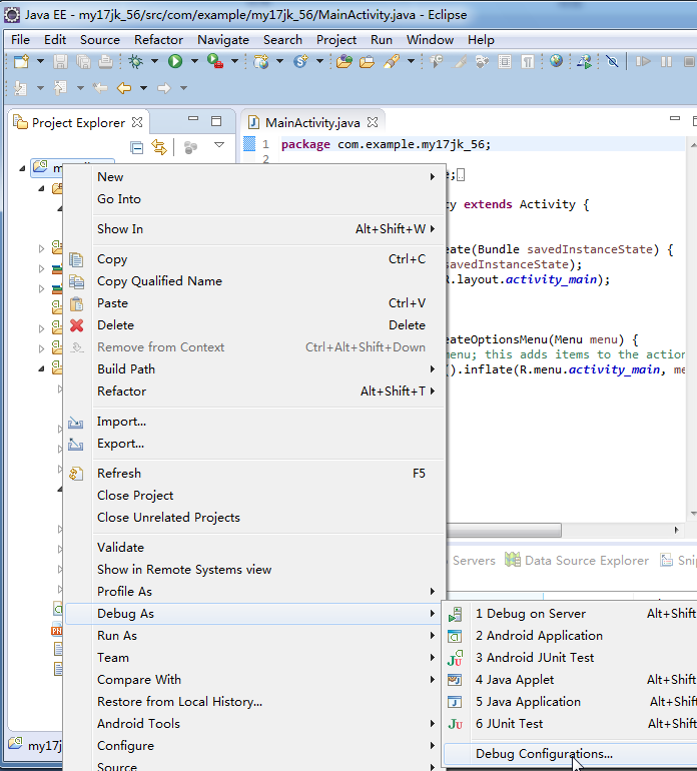Image resolution: width=697 pixels, height=771 pixels.
Task: Toggle Link with Editor in Project Explorer
Action: pos(159,147)
